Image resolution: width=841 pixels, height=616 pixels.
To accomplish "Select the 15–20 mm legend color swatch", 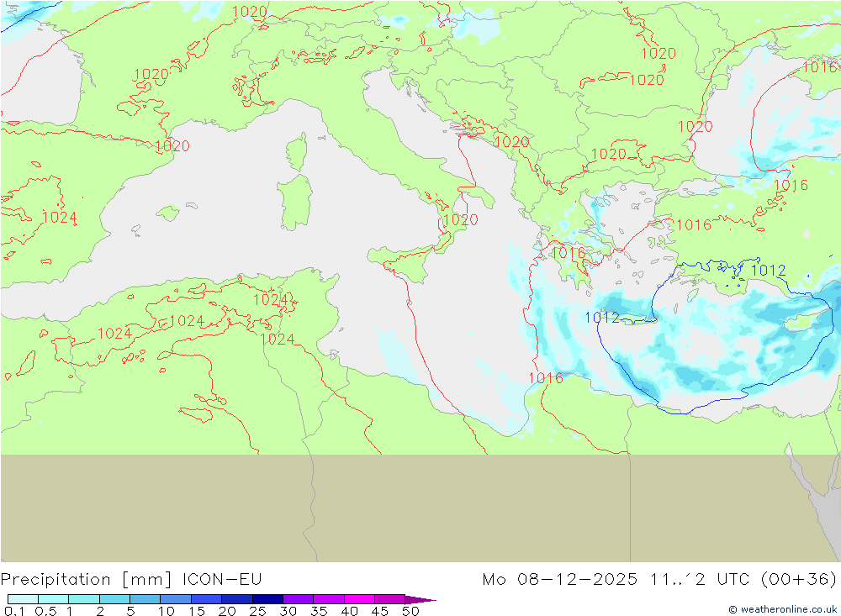I will pos(207,599).
